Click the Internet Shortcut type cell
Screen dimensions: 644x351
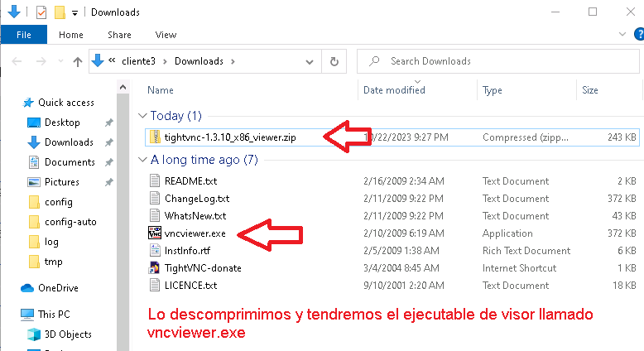[x=519, y=268]
